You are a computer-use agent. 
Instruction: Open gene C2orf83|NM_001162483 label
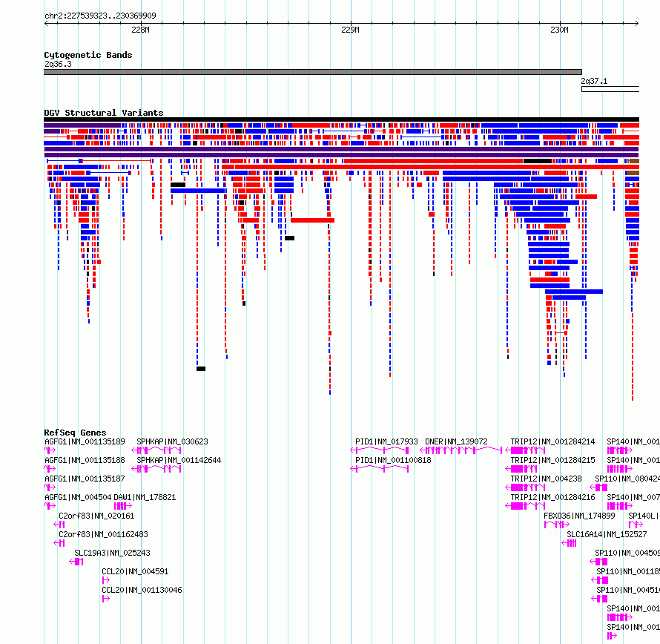point(104,534)
